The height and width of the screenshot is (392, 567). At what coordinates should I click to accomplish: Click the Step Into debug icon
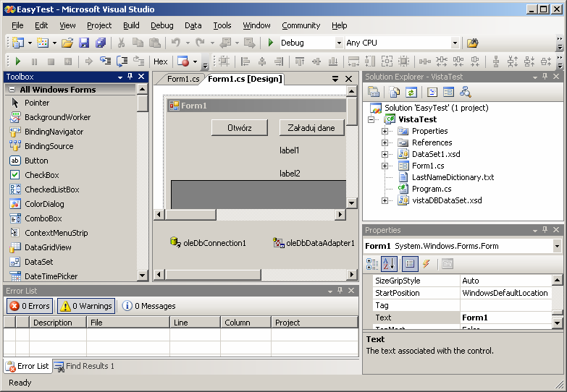(x=105, y=61)
